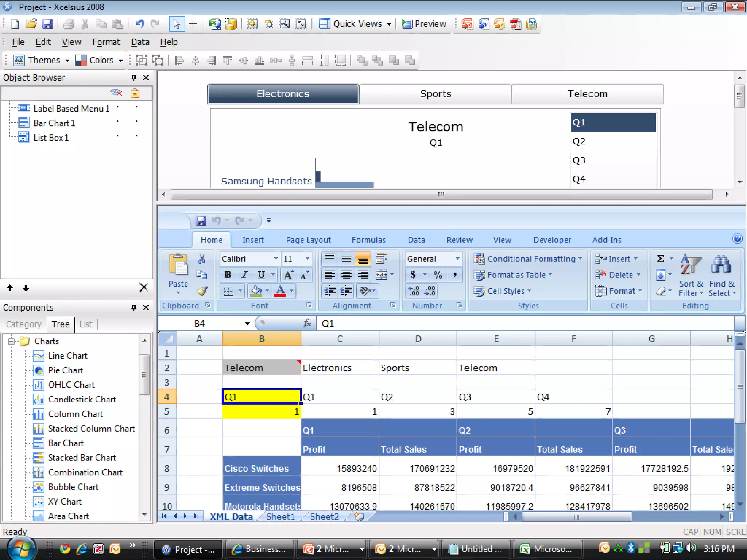The width and height of the screenshot is (747, 560).
Task: Switch to the Category view in Components
Action: click(24, 324)
